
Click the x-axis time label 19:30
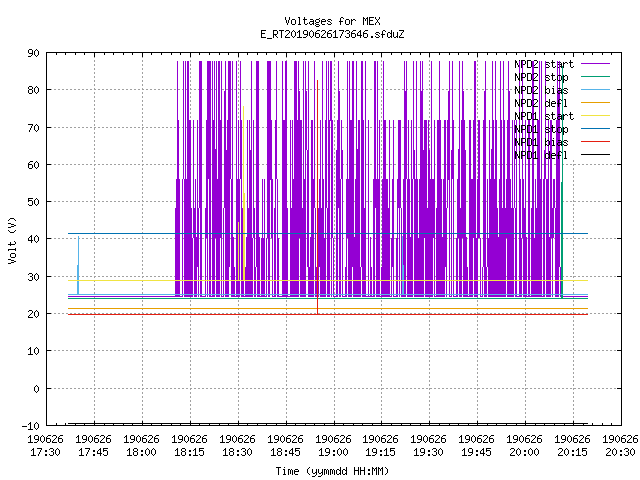click(428, 452)
